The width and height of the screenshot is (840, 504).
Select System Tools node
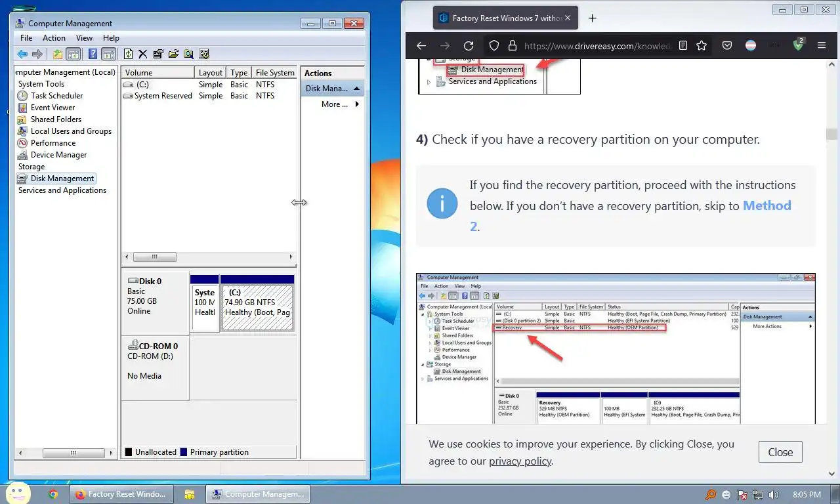coord(41,84)
